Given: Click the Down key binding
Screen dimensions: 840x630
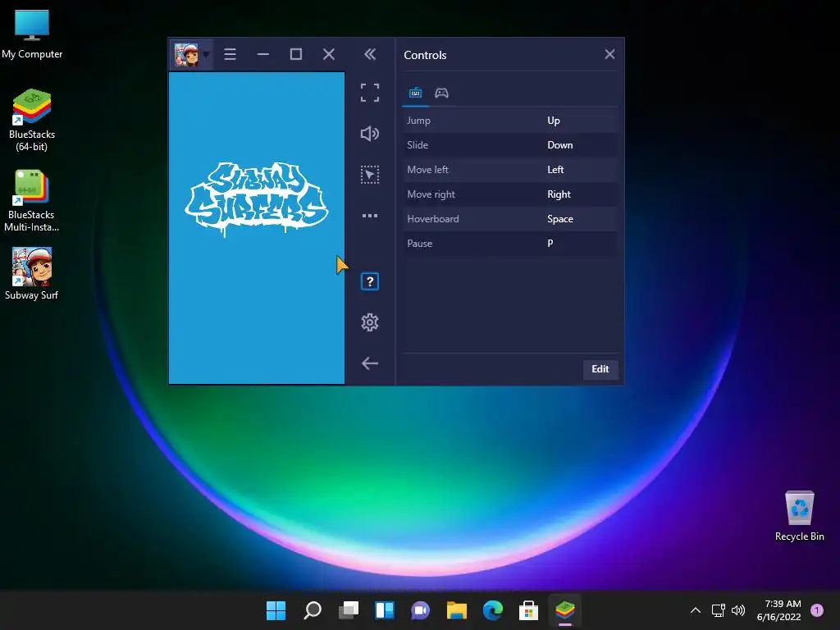Looking at the screenshot, I should click(559, 145).
